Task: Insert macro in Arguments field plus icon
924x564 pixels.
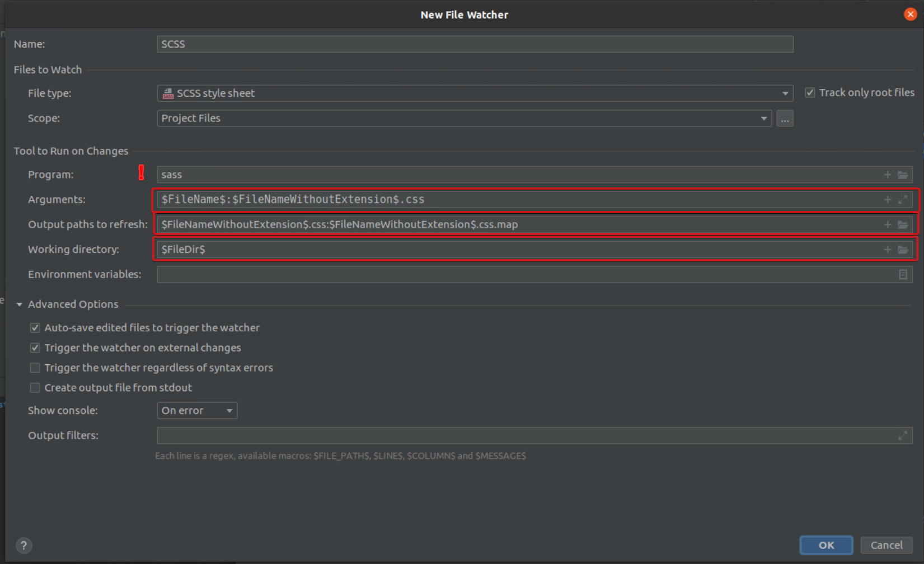Action: click(888, 199)
